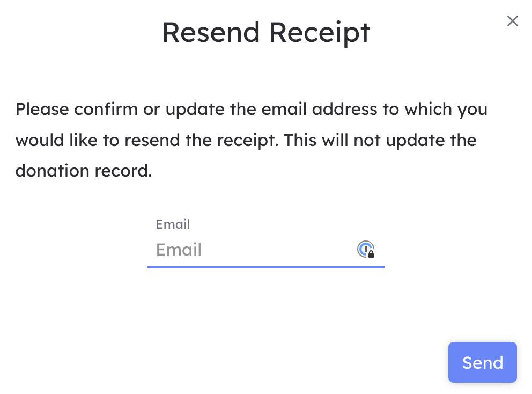Click the Send button

[x=483, y=362]
